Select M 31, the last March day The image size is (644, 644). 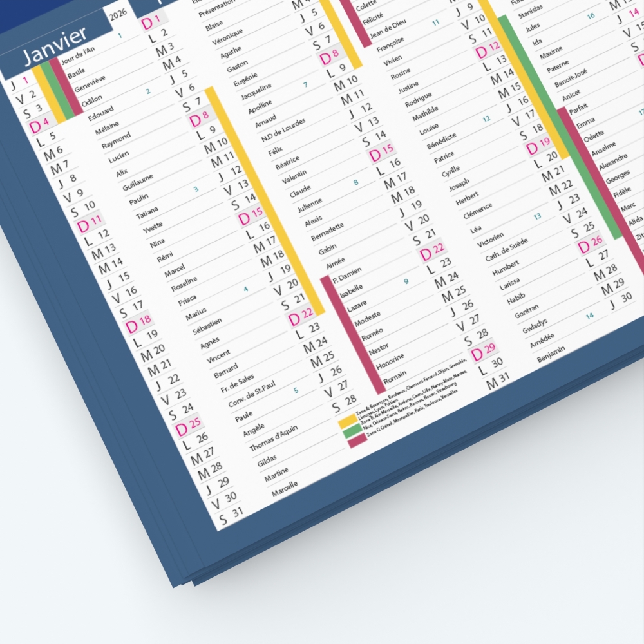tap(498, 381)
